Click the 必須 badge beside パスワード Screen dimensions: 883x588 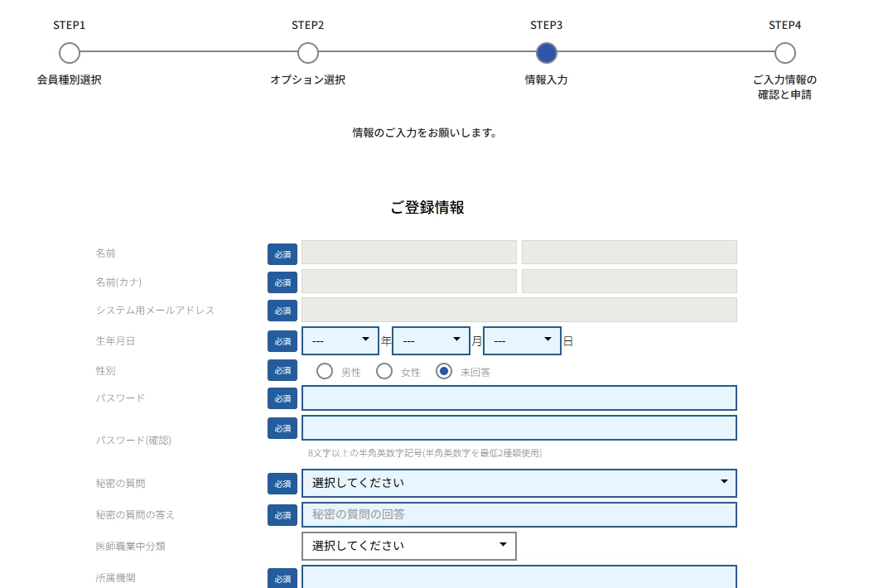click(282, 398)
